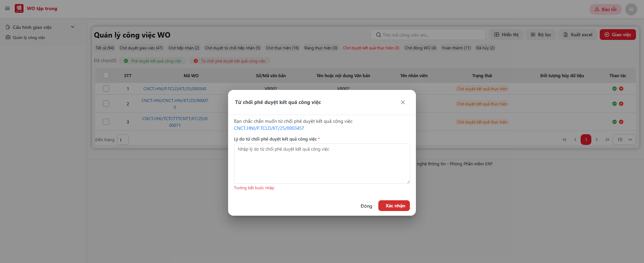Expand Cấu hình giao việc menu
The width and height of the screenshot is (644, 263).
(40, 27)
